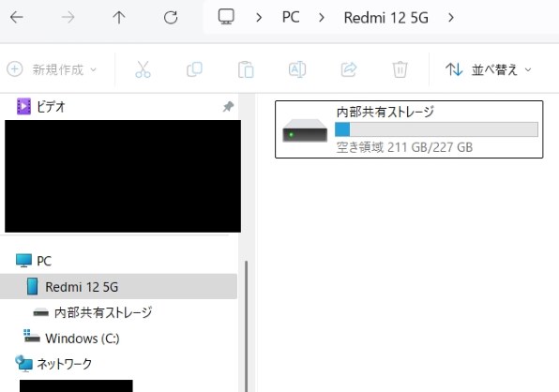Image resolution: width=559 pixels, height=392 pixels.
Task: Click the storage usage bar of 内部共有ストレージ
Action: [x=436, y=129]
